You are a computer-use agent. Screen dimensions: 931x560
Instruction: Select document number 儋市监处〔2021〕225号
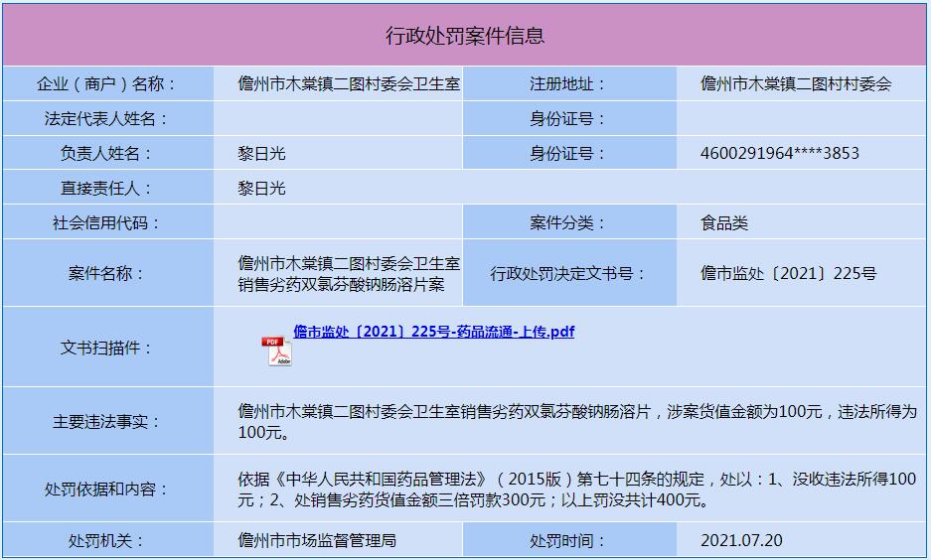[x=789, y=273]
